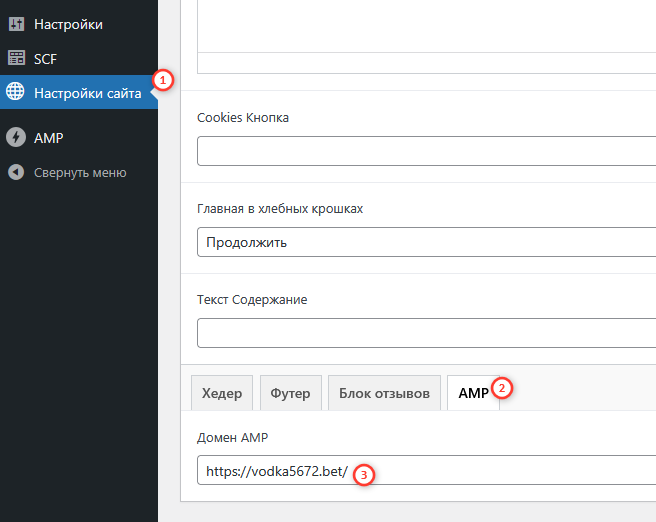Select the Настройки сайта menu label
This screenshot has height=522, width=656.
tap(88, 93)
